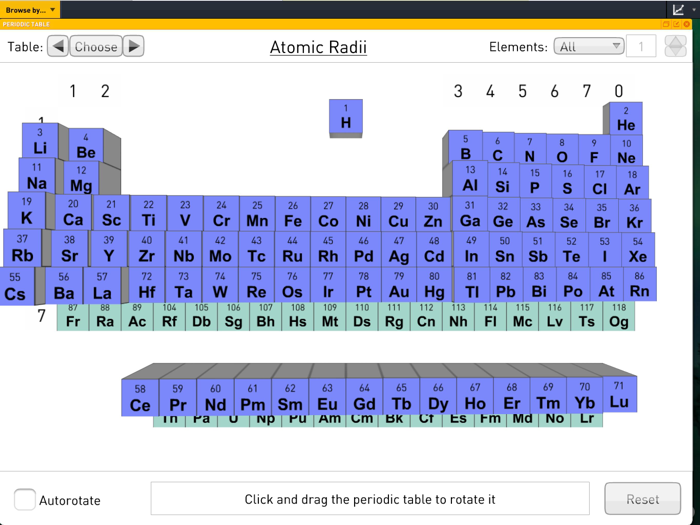Select the Rutherfordium (Rf) element tile
The width and height of the screenshot is (700, 525).
(170, 316)
